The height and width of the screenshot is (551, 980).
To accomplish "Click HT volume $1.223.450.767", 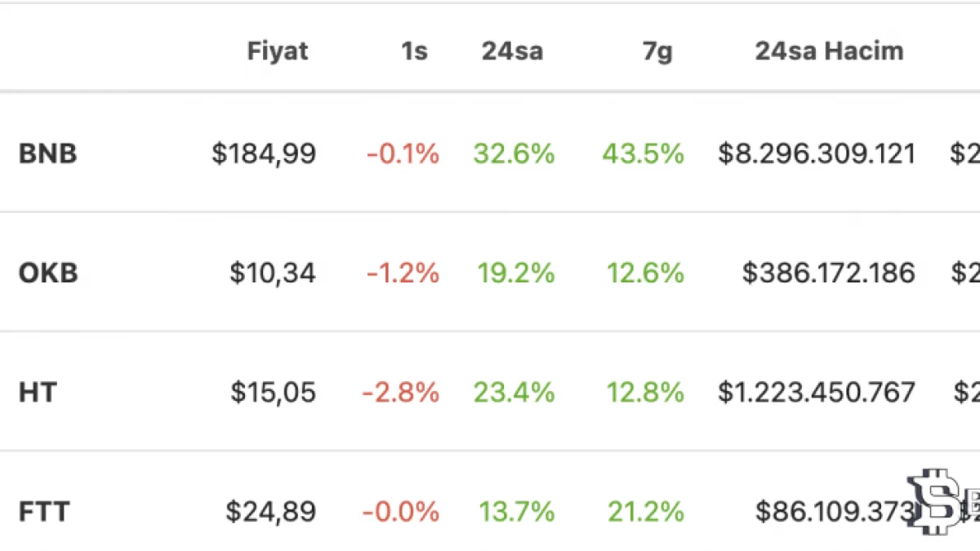I will click(817, 393).
